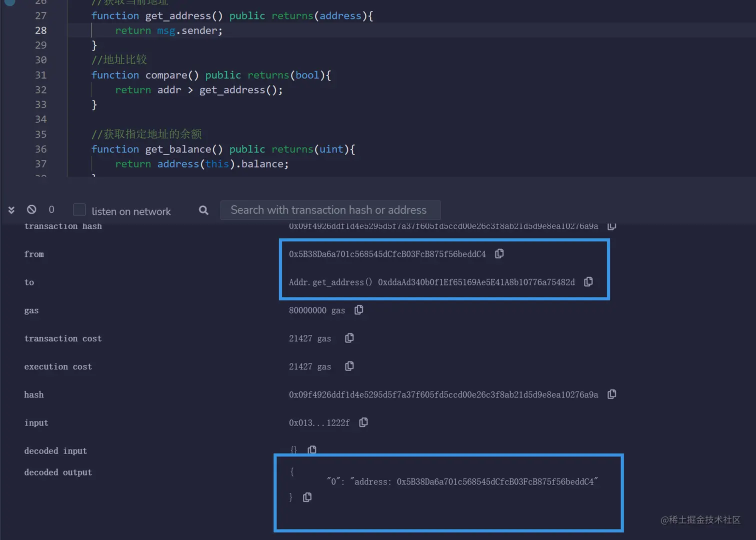Click the to address 0xddaAd340...75482d
756x540 pixels.
[476, 282]
